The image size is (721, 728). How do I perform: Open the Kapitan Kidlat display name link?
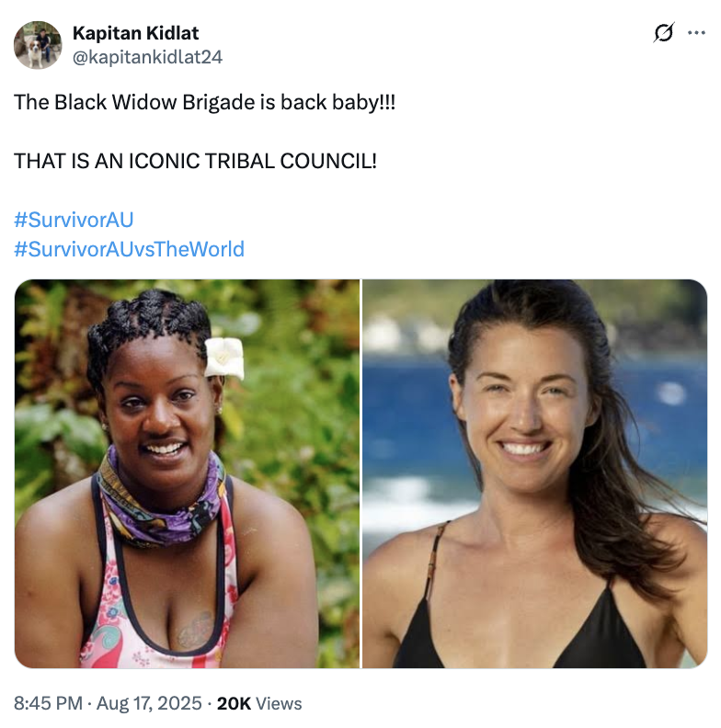[x=135, y=34]
